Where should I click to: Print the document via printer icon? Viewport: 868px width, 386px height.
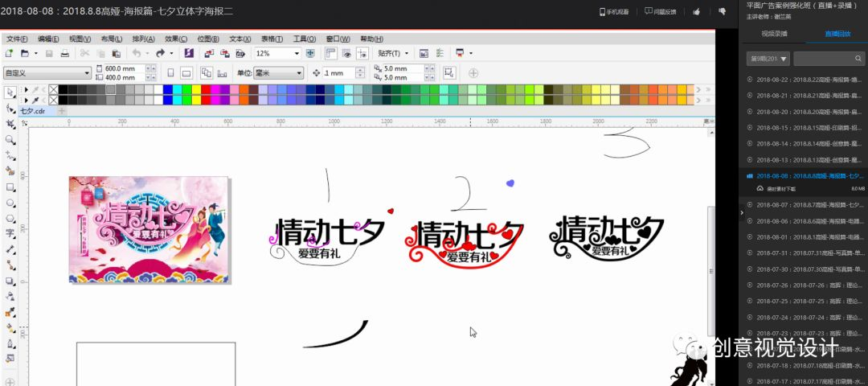pyautogui.click(x=65, y=53)
